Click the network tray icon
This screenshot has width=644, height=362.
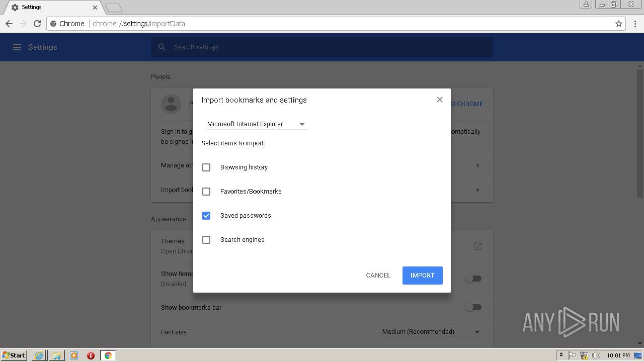coord(584,355)
